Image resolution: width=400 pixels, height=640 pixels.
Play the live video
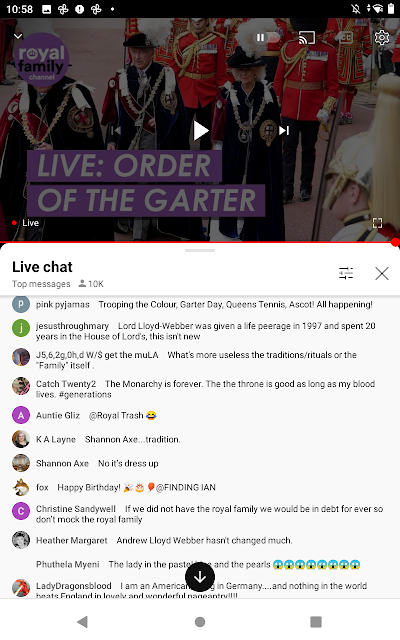200,131
